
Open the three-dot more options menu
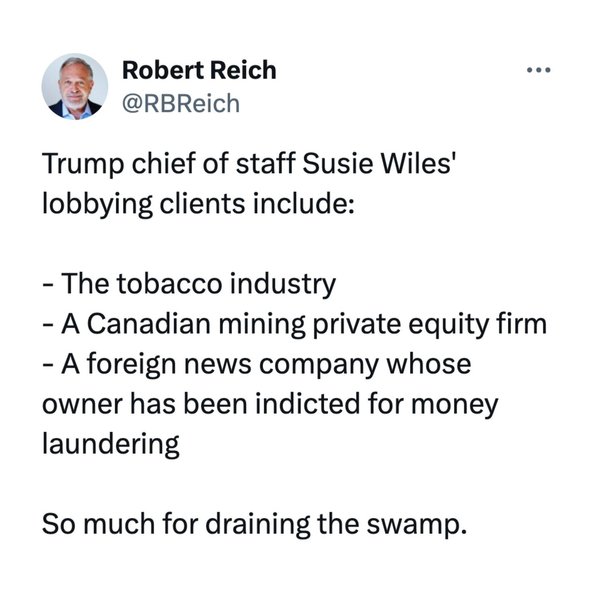point(540,72)
